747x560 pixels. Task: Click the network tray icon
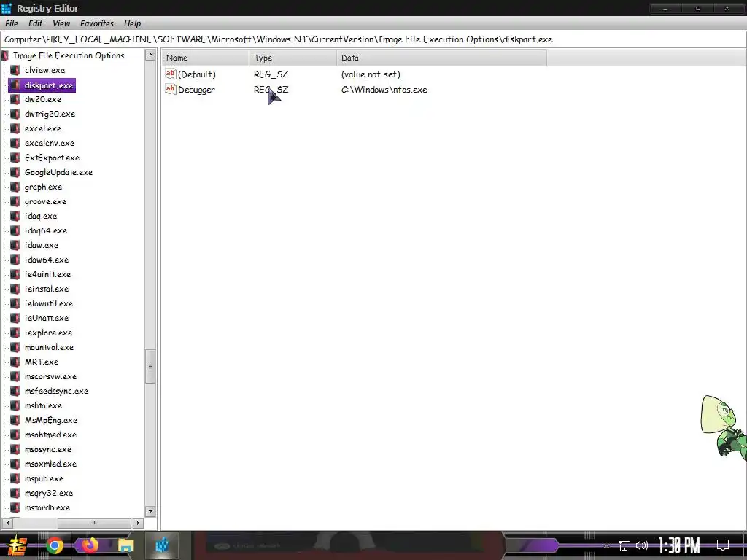coord(624,545)
